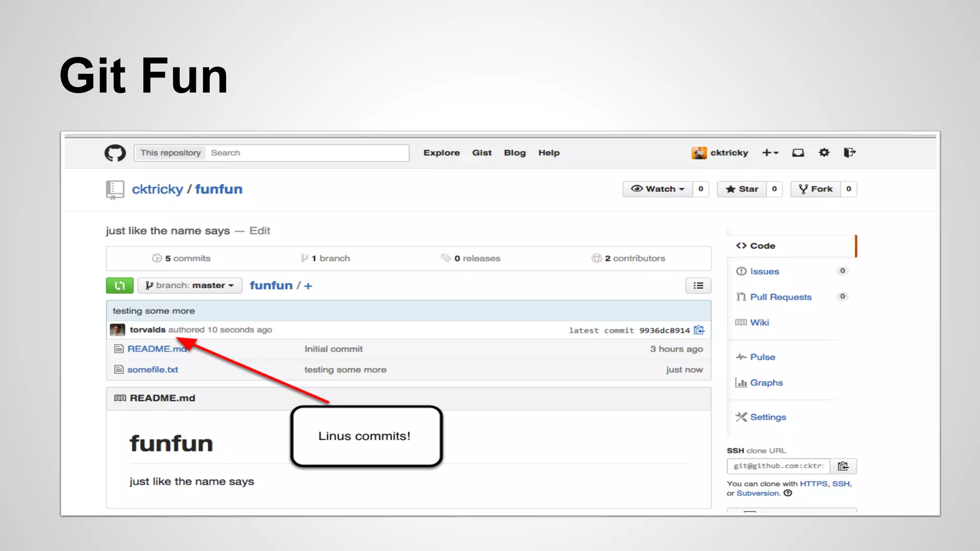Open the plus create-new dropdown
Screen dimensions: 980x551
[770, 153]
